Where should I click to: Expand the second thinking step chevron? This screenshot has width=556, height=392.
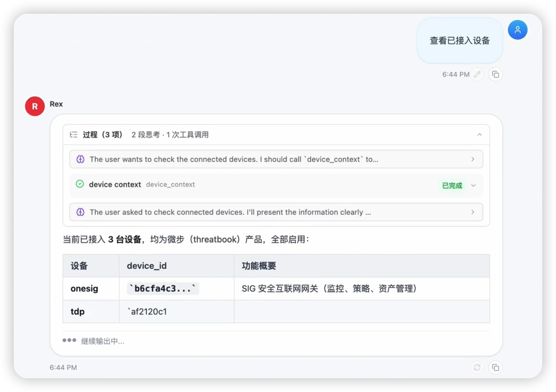[473, 212]
